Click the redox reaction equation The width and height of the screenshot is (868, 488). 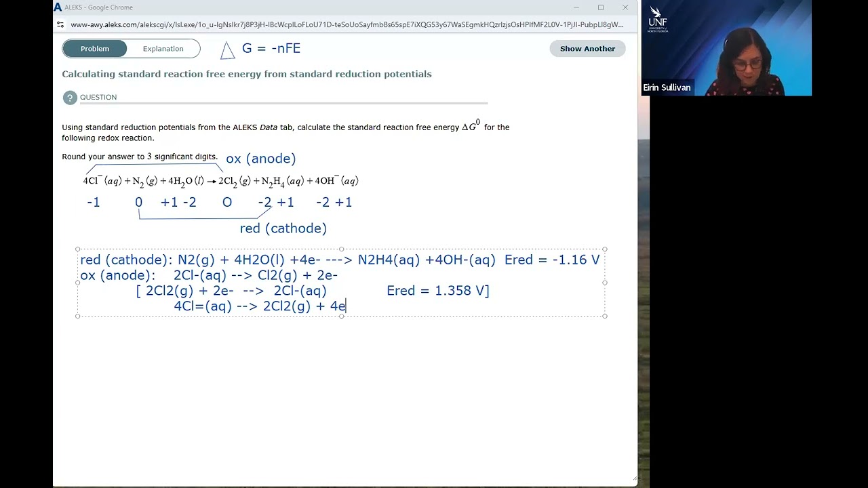[220, 181]
